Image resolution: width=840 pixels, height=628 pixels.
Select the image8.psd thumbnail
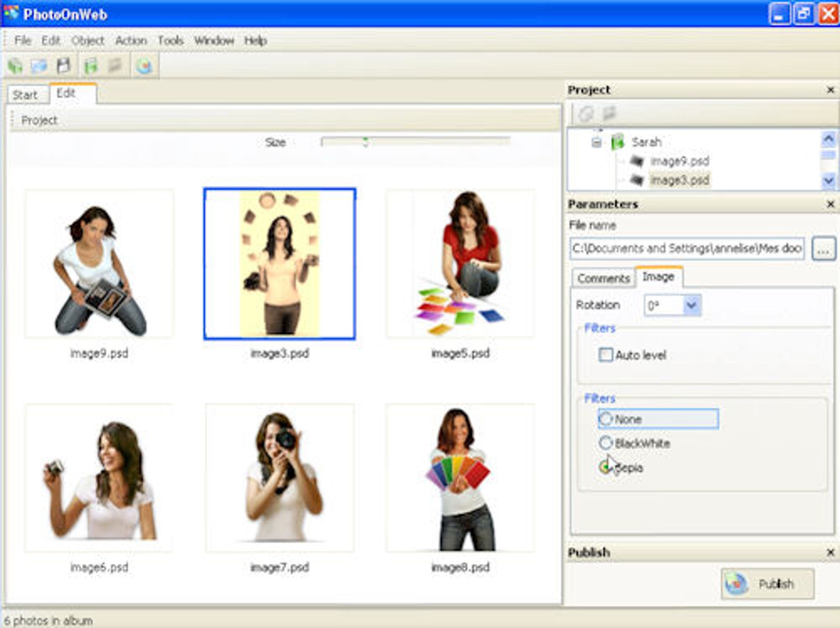point(460,478)
